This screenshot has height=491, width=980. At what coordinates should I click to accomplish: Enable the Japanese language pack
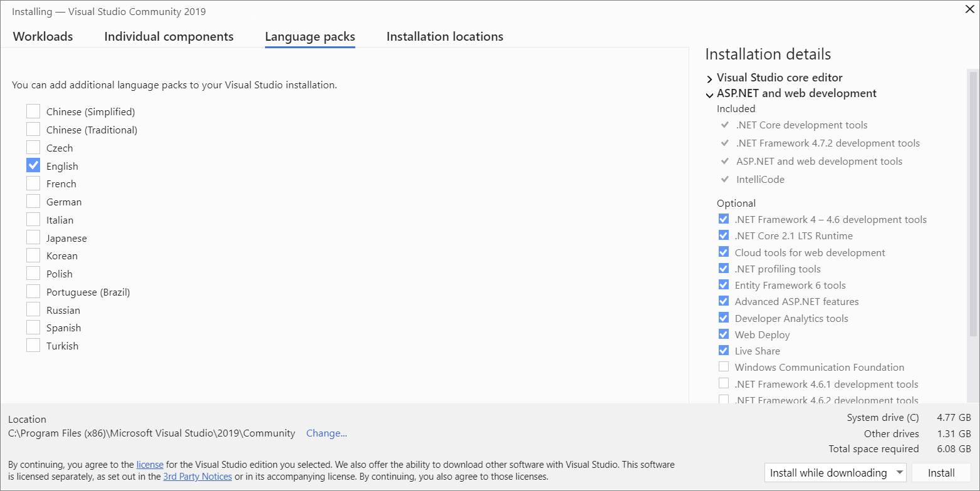(x=33, y=237)
